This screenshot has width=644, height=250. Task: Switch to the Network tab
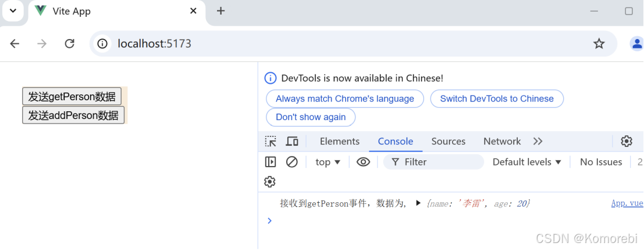pyautogui.click(x=502, y=142)
